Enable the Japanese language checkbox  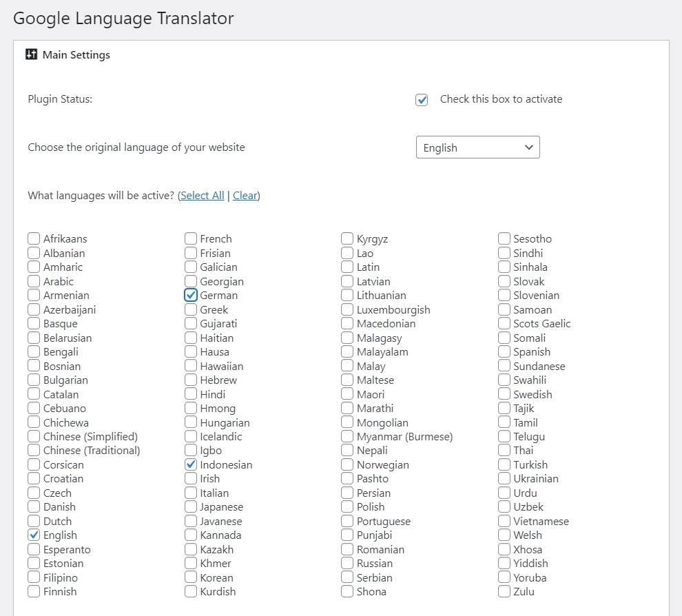[191, 507]
